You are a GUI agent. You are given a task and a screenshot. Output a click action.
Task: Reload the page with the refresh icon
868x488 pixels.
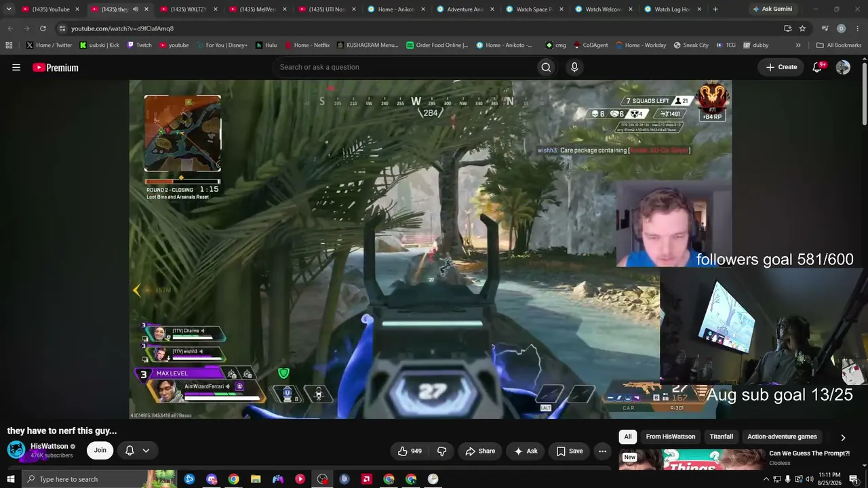[43, 28]
